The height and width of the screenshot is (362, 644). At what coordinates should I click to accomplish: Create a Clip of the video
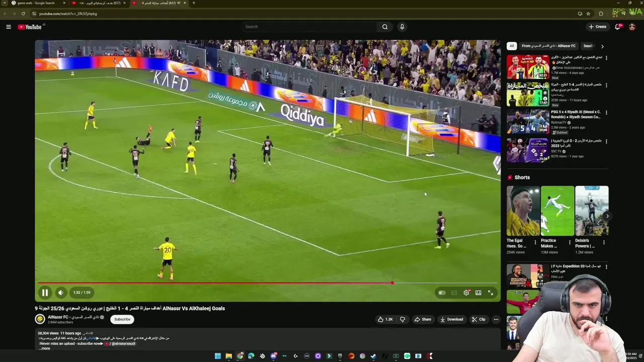tap(478, 319)
